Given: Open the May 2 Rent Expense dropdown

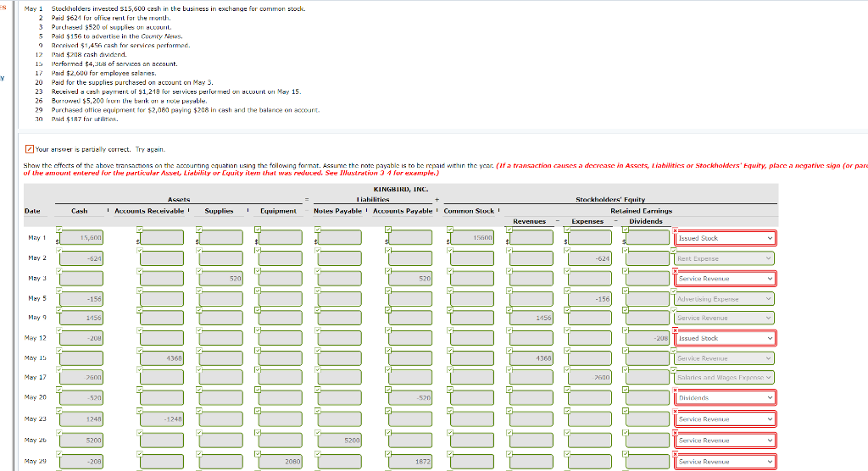Looking at the screenshot, I should (725, 258).
